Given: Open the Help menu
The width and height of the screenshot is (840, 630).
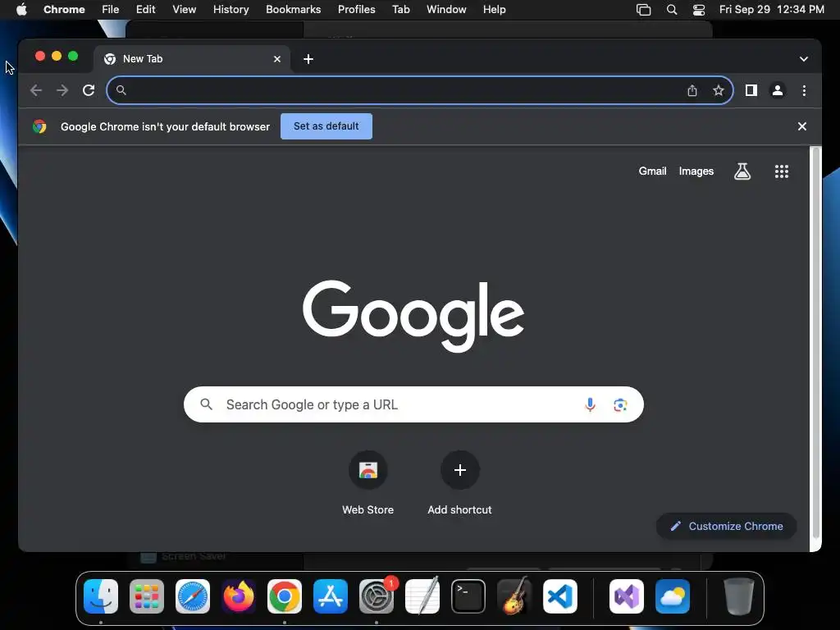Looking at the screenshot, I should 494,10.
